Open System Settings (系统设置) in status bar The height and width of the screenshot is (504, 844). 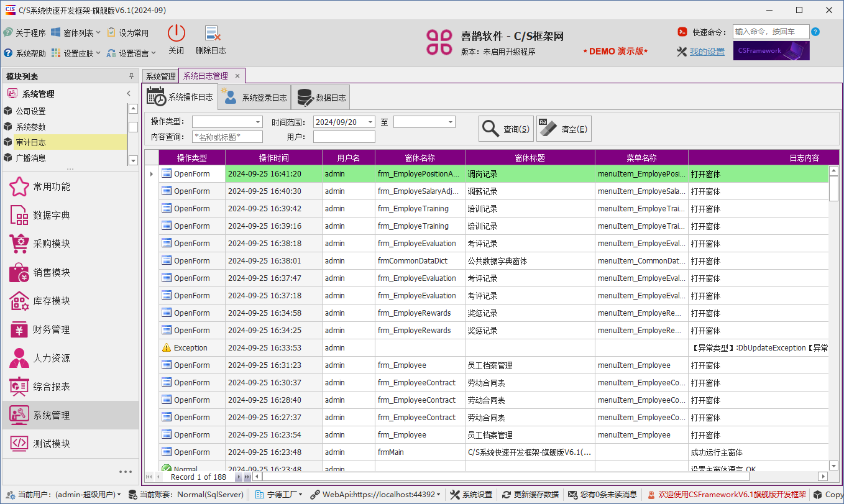(471, 495)
